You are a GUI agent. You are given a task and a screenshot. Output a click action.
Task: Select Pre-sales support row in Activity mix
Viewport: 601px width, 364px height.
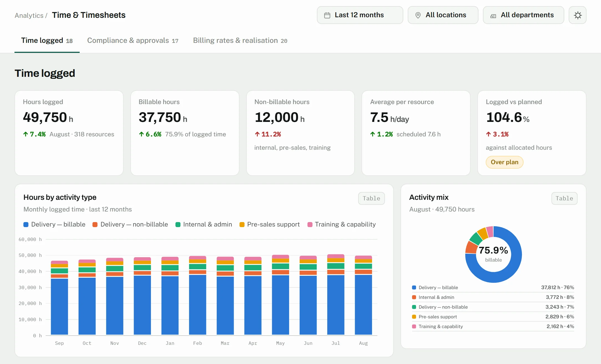click(493, 317)
